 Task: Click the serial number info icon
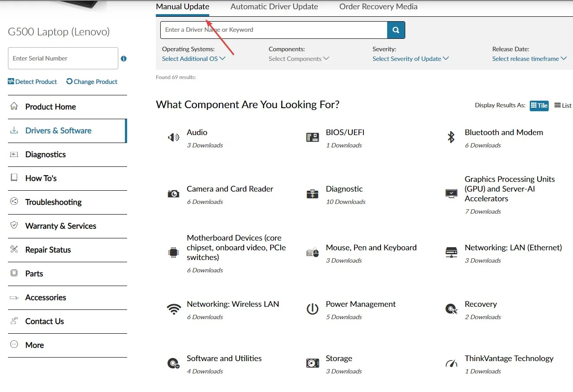[x=124, y=58]
